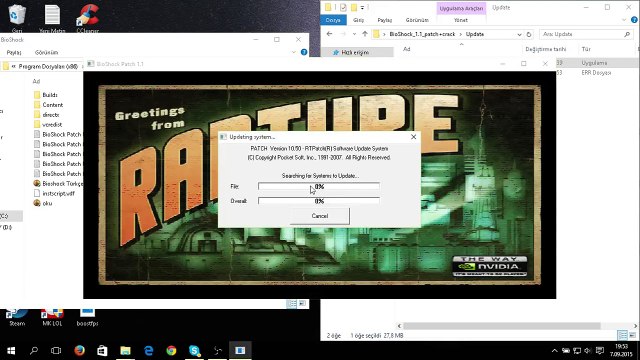This screenshot has height=360, width=640.
Task: Sort by Değiştirme tarihi column
Action: click(x=546, y=49)
